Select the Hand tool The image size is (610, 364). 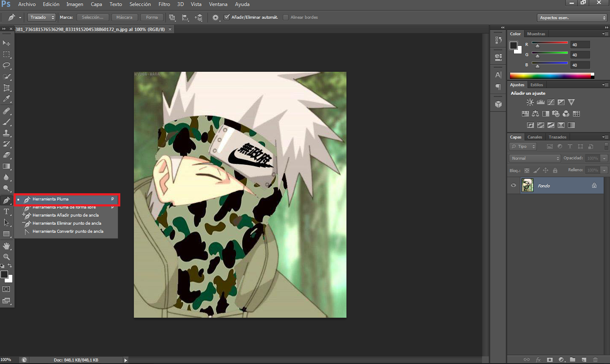click(6, 246)
